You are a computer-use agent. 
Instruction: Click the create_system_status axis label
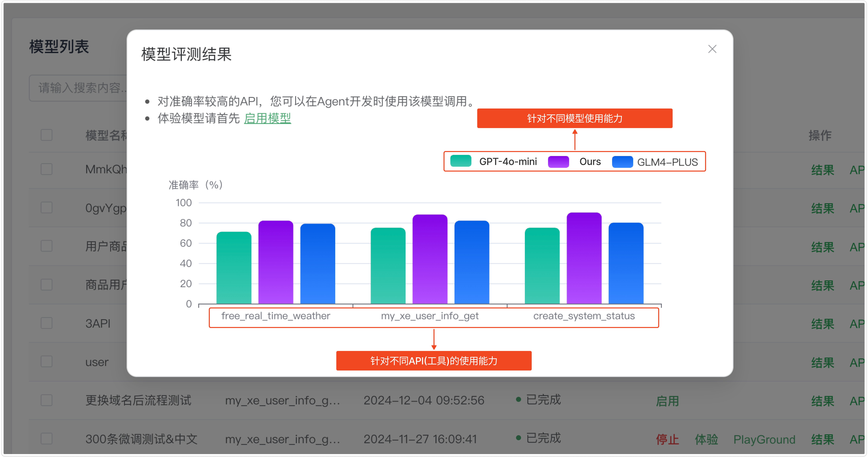(x=584, y=316)
